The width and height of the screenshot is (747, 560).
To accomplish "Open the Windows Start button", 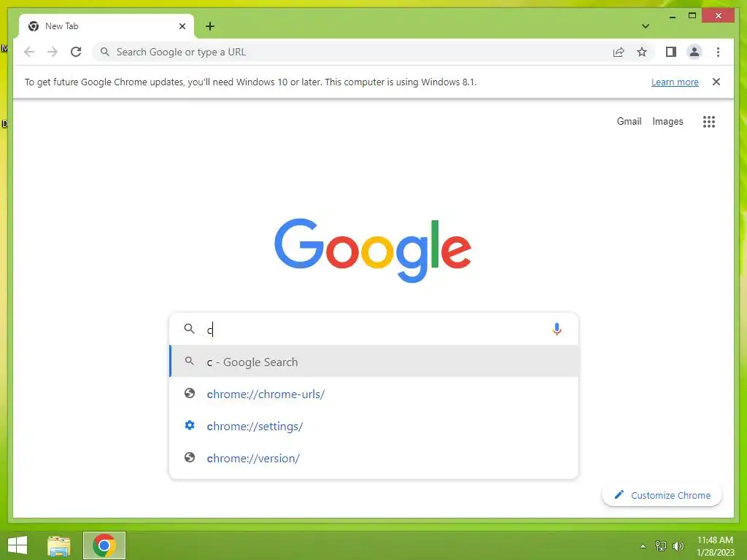I will click(x=18, y=545).
